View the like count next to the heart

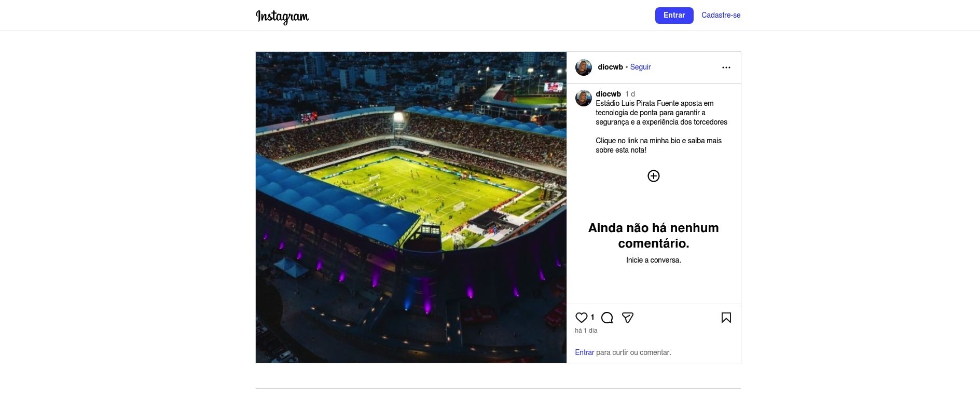(x=592, y=317)
